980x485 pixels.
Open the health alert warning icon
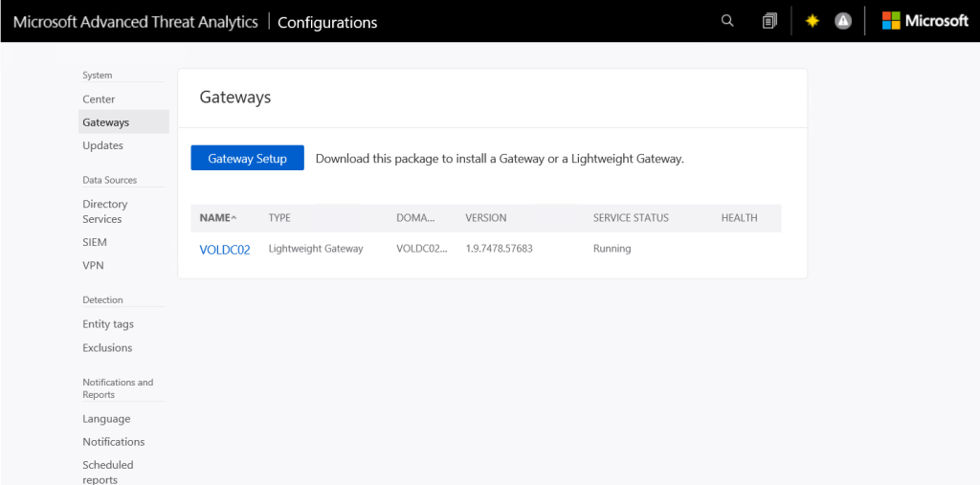point(842,21)
